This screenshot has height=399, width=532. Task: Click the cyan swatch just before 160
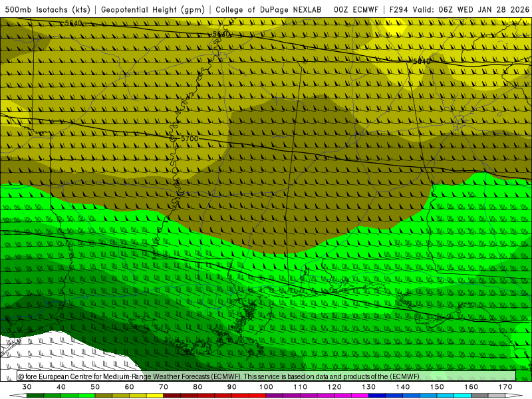point(463,396)
